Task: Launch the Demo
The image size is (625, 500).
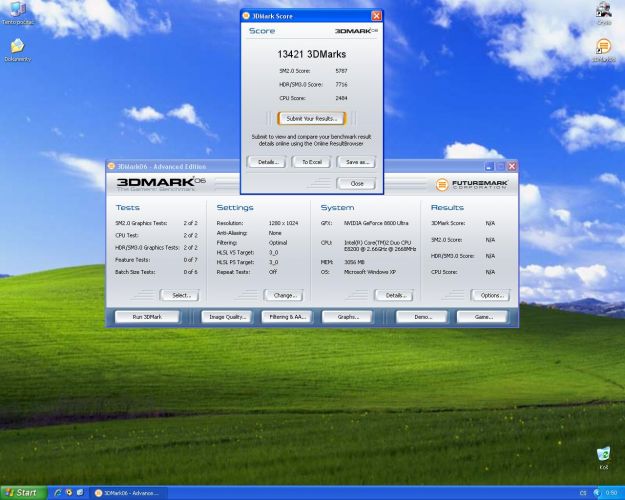Action: [422, 317]
